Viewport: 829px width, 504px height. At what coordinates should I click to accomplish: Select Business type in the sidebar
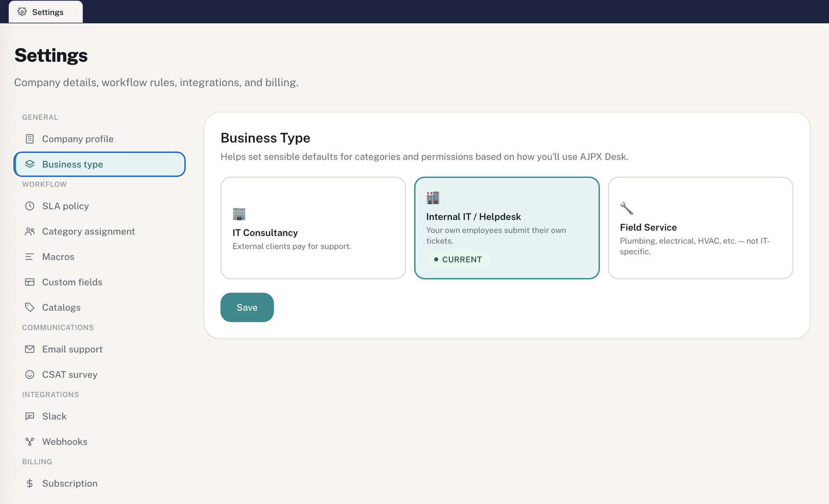click(99, 164)
